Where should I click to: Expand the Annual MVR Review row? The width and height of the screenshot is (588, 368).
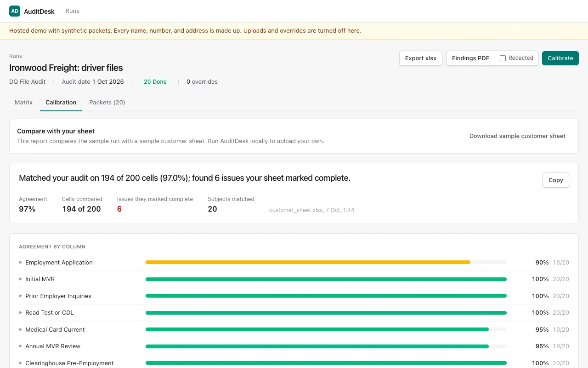(x=294, y=346)
